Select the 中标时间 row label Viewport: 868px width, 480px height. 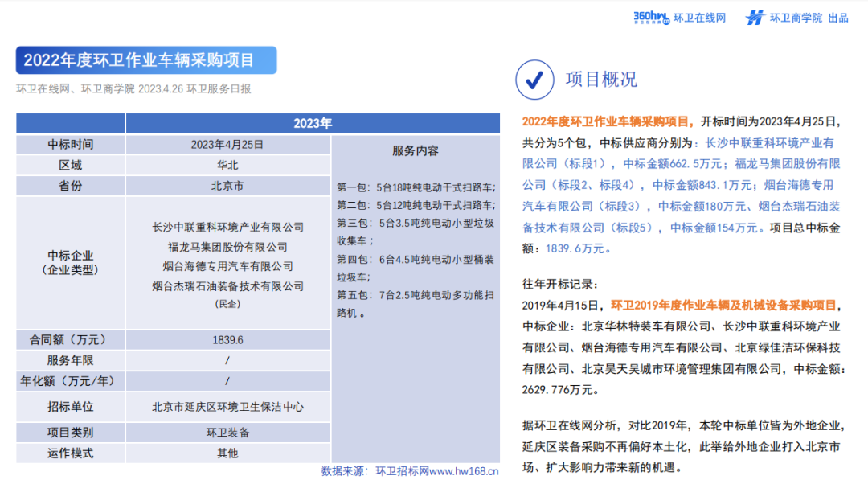pos(70,145)
